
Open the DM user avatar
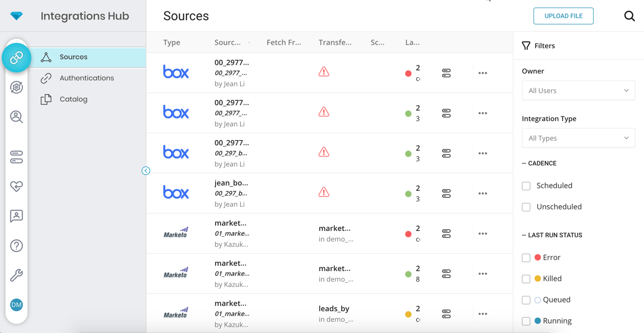(16, 305)
